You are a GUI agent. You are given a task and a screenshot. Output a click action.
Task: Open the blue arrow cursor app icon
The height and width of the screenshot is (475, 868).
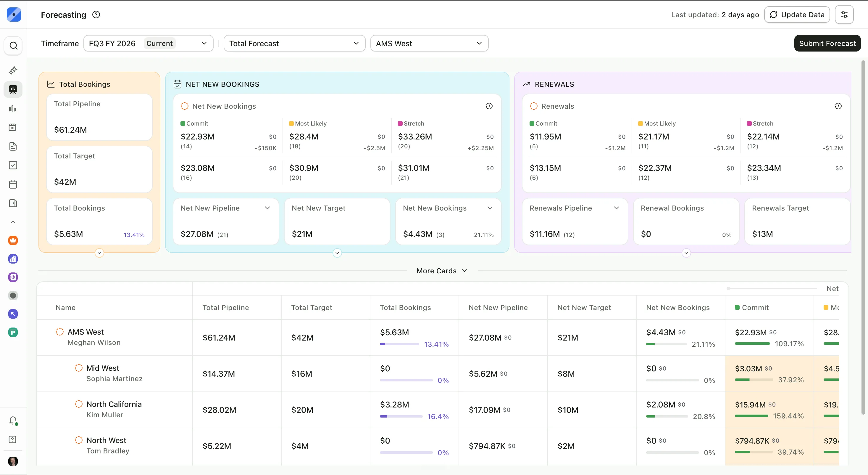tap(13, 314)
